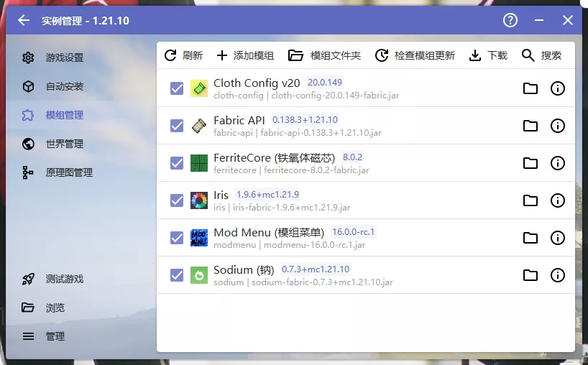588x365 pixels.
Task: Click the 搜索 text label
Action: point(551,55)
